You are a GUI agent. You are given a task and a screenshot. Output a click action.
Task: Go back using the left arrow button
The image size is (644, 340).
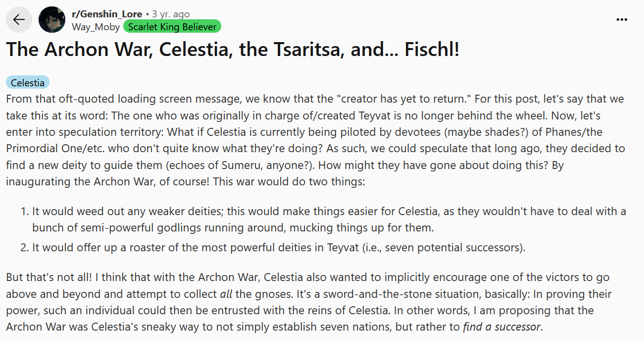pyautogui.click(x=19, y=20)
